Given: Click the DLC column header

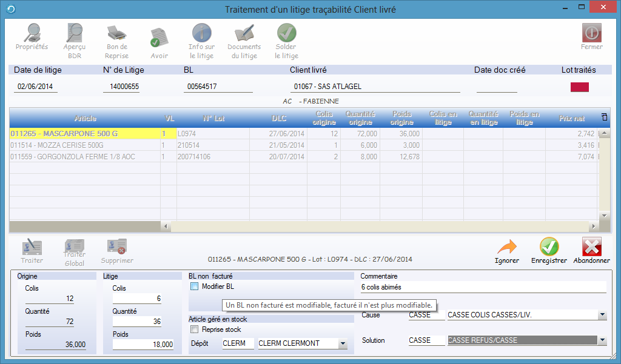Looking at the screenshot, I should coord(279,118).
